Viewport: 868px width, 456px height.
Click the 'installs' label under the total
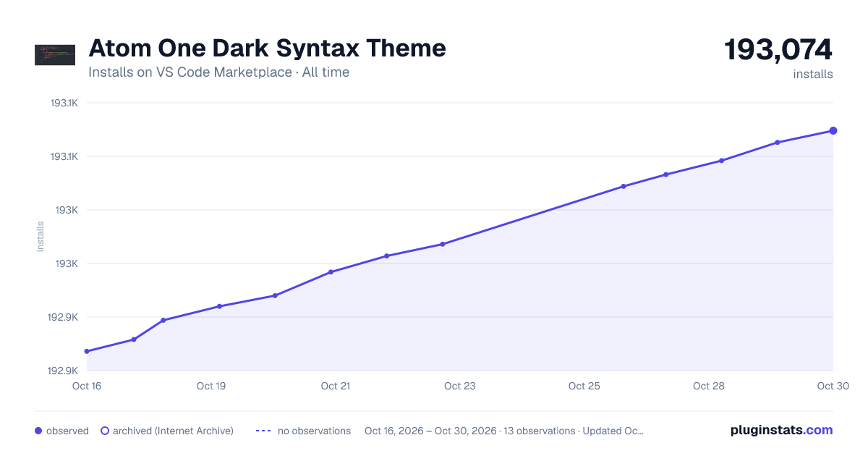pos(813,74)
